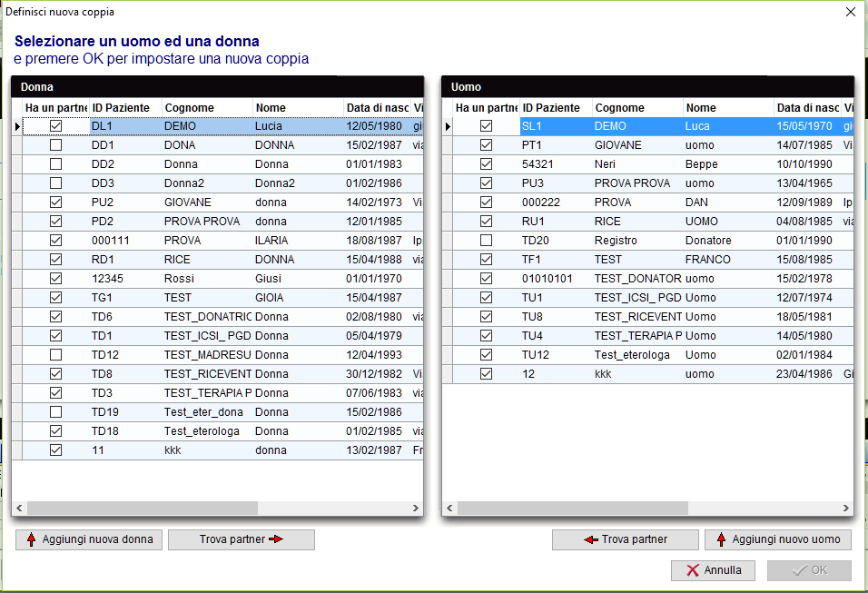This screenshot has height=593, width=868.
Task: Select RD1 cell in Donna table
Action: [125, 259]
